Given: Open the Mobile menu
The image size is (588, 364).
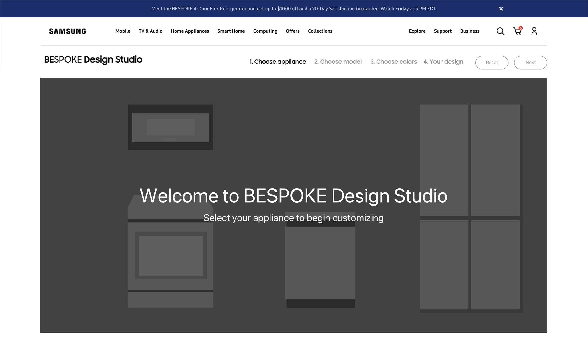Looking at the screenshot, I should pyautogui.click(x=123, y=31).
